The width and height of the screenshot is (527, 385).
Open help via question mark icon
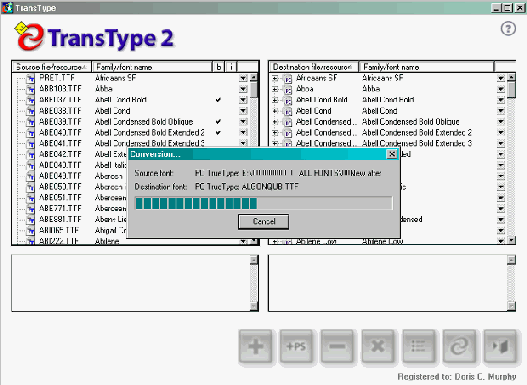pyautogui.click(x=508, y=29)
